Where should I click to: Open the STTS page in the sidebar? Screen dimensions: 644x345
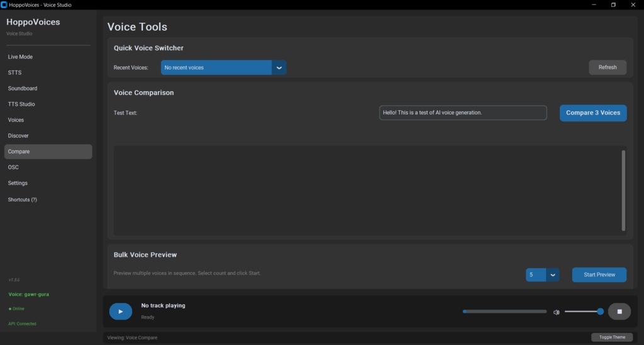(48, 72)
